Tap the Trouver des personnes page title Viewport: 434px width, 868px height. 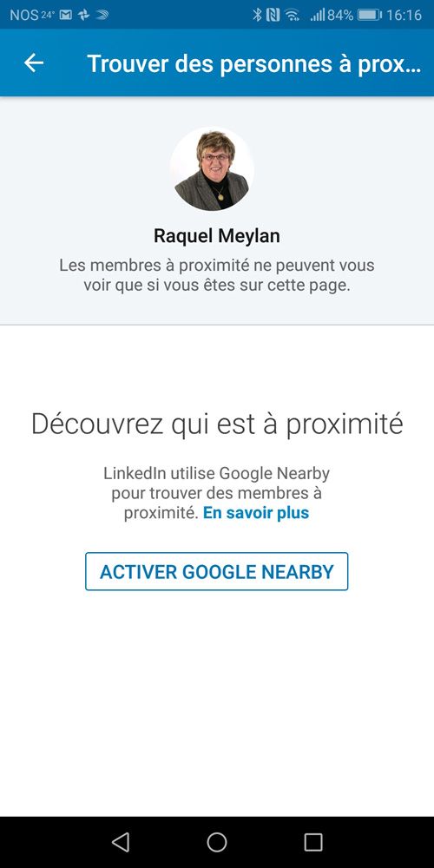(253, 63)
